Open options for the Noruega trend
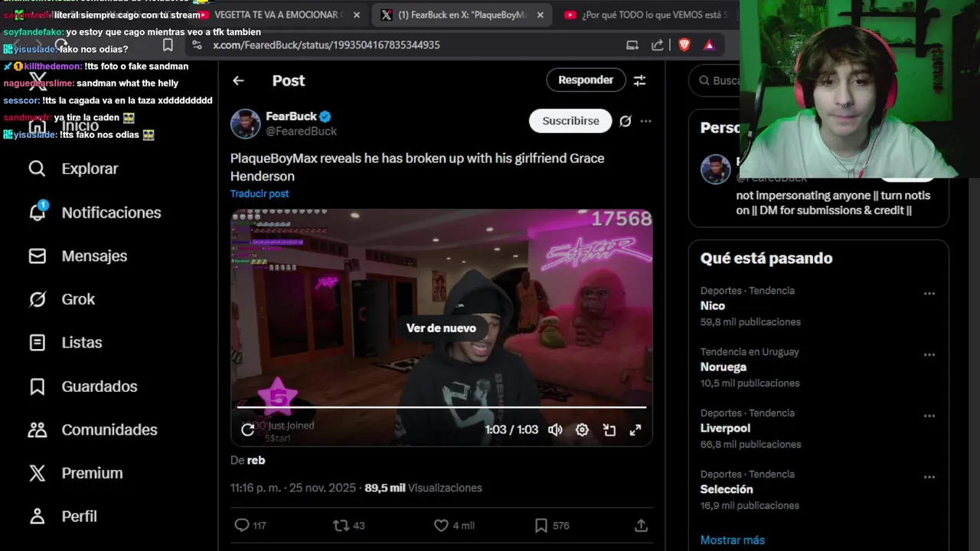 [929, 354]
